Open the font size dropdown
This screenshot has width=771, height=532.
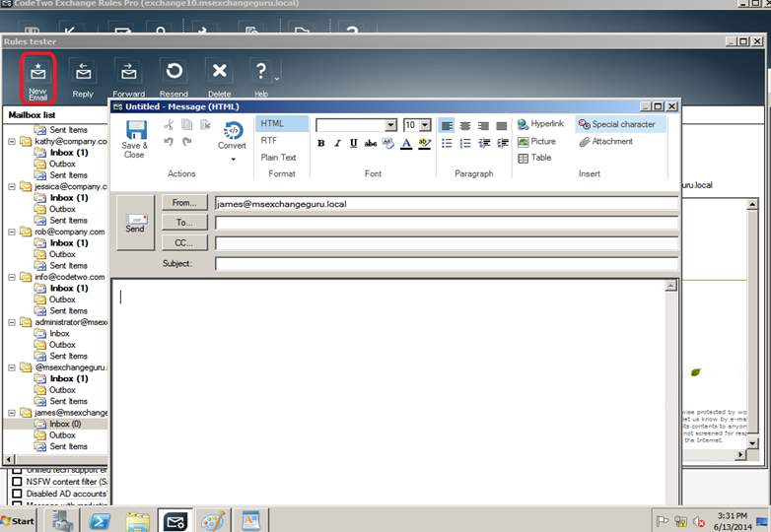pyautogui.click(x=426, y=125)
